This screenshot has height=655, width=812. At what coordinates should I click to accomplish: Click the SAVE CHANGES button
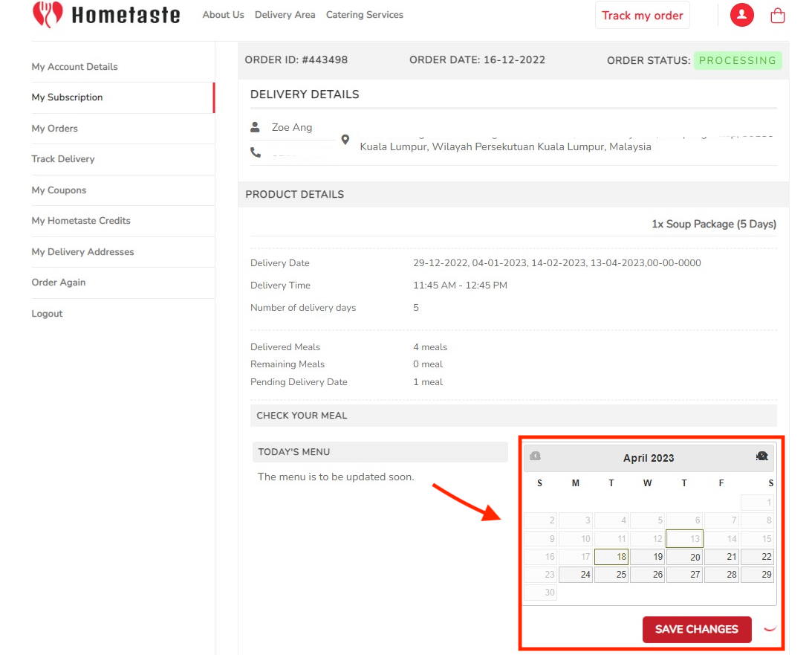696,629
